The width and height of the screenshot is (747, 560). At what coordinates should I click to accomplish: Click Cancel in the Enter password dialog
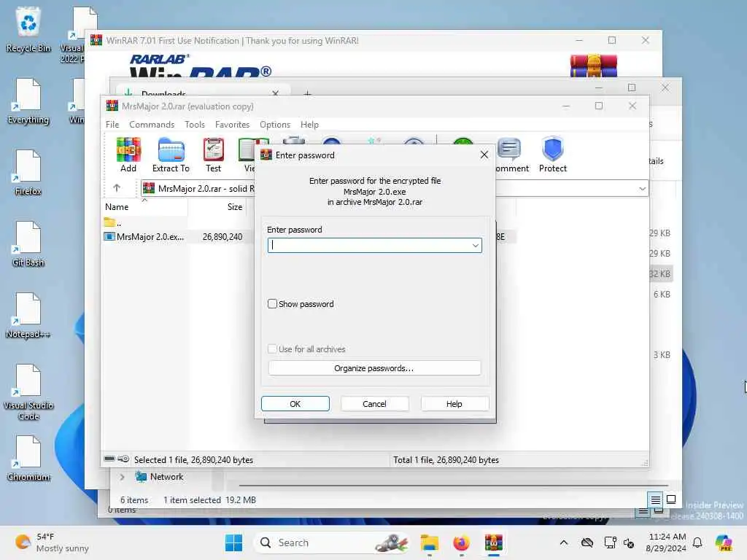(374, 404)
